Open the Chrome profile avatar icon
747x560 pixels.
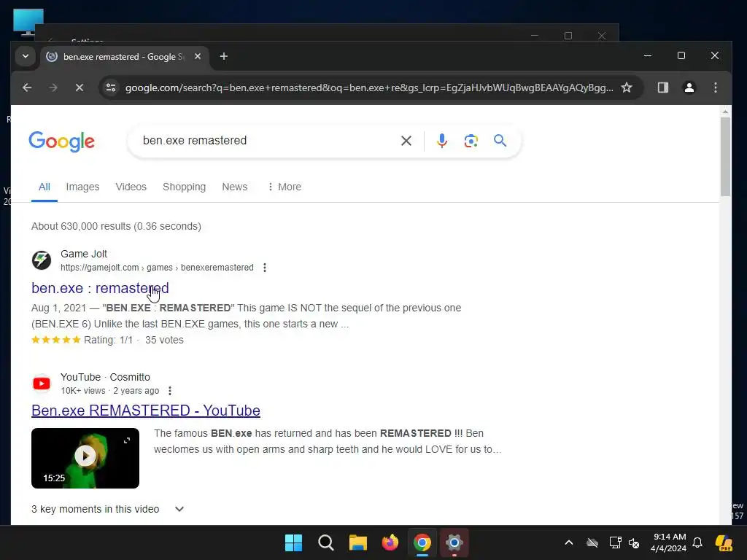pos(689,87)
